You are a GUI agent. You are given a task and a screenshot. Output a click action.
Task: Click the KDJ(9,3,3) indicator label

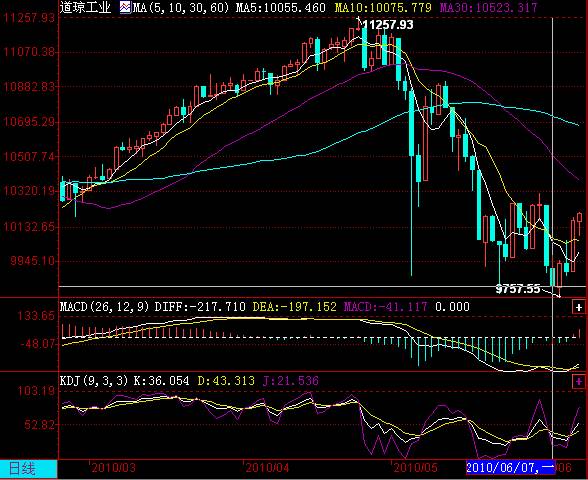[x=94, y=381]
